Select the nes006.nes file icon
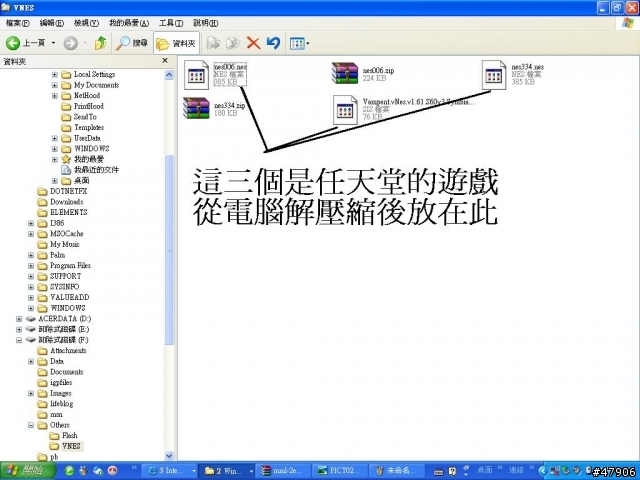640x480 pixels. click(196, 75)
